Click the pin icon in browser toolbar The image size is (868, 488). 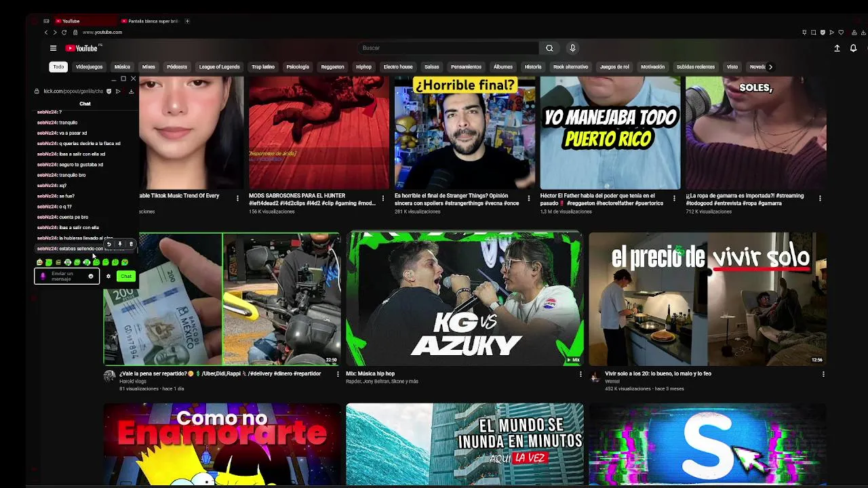pos(804,32)
